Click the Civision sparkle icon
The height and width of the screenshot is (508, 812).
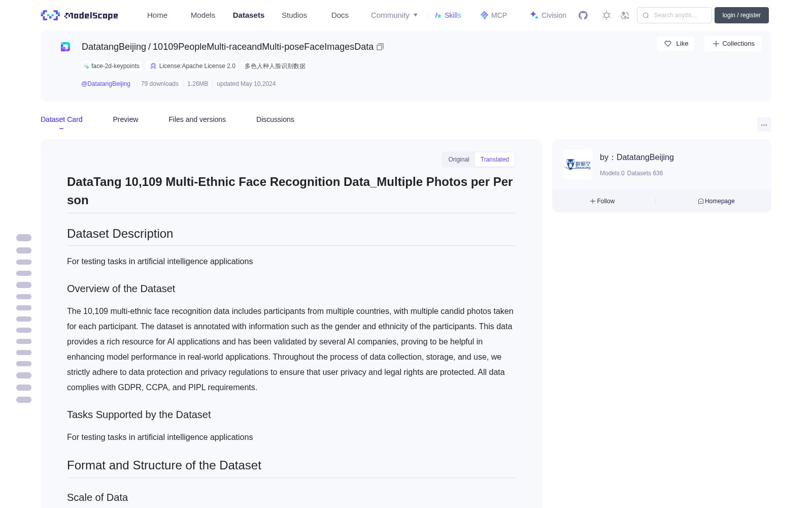[534, 15]
